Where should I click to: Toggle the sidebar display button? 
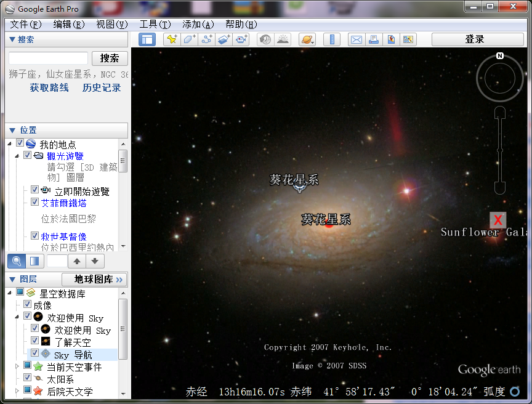(147, 39)
